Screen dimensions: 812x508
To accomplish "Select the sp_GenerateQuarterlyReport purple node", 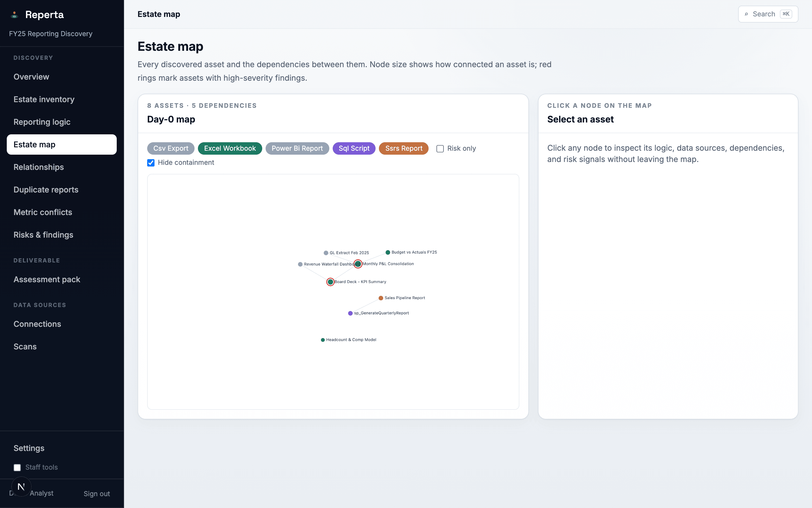I will [x=350, y=313].
